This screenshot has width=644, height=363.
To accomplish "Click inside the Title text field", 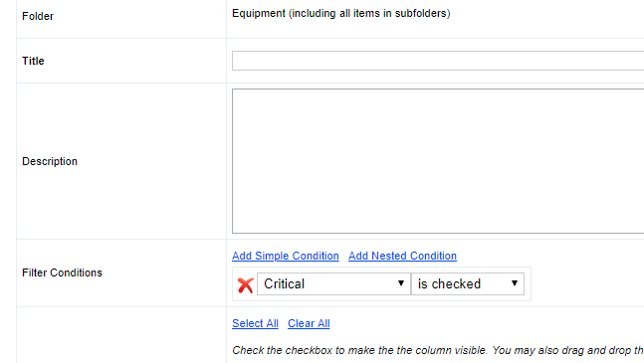I will pyautogui.click(x=438, y=61).
